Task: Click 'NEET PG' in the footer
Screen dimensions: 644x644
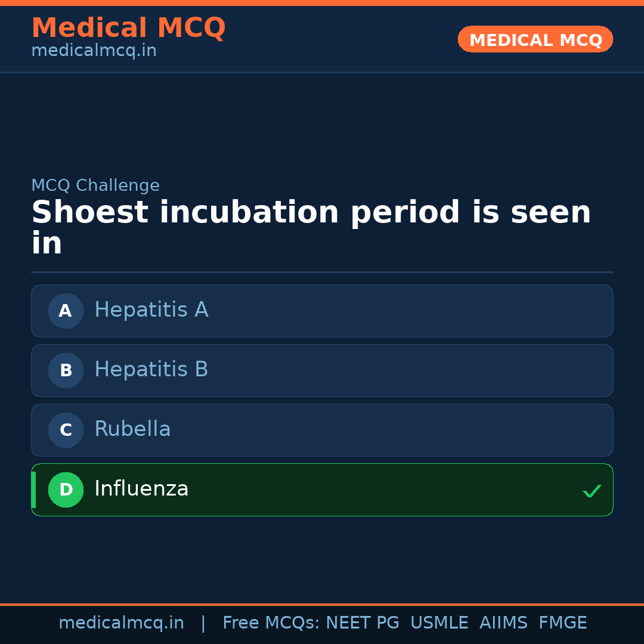Action: tap(363, 623)
